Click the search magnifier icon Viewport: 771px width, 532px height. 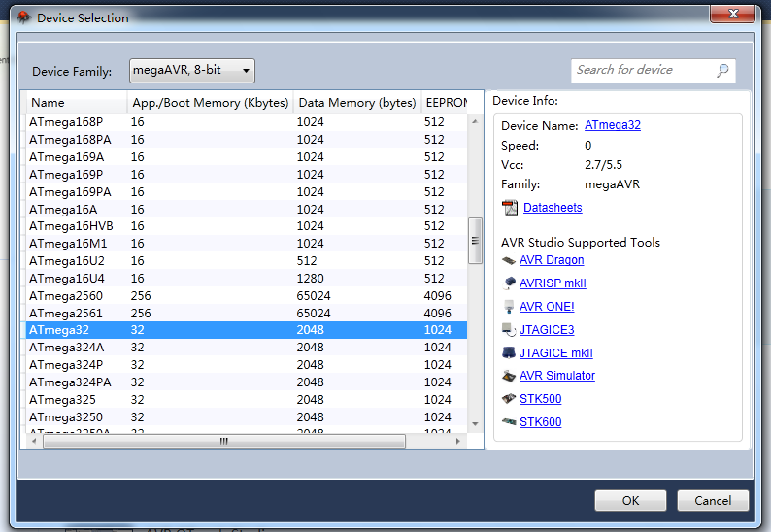click(x=722, y=70)
